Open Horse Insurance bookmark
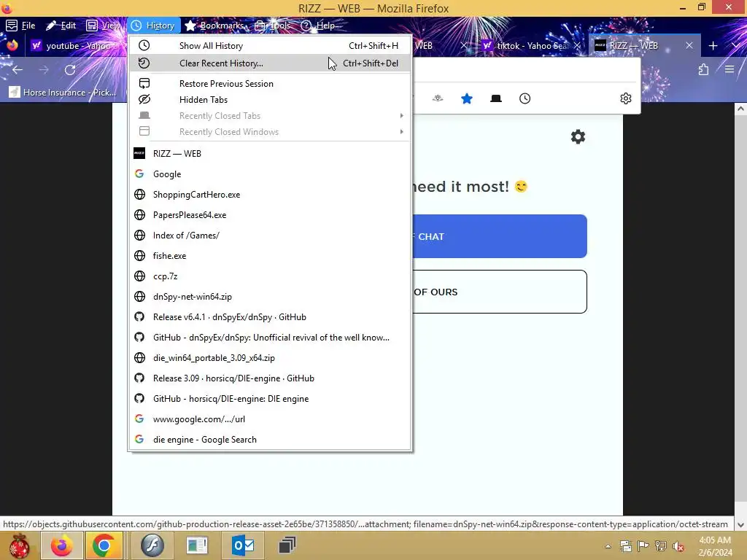747x560 pixels. [63, 93]
